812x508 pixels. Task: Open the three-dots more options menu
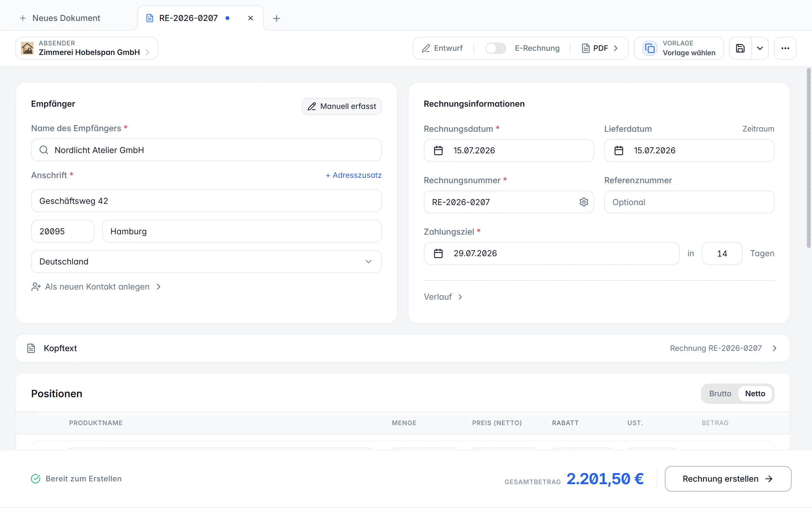pos(785,48)
